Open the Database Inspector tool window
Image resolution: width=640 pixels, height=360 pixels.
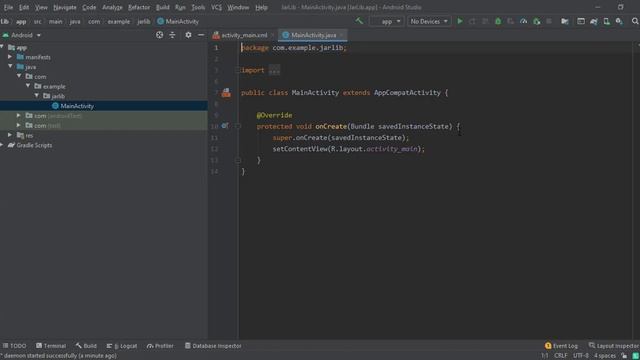click(213, 346)
